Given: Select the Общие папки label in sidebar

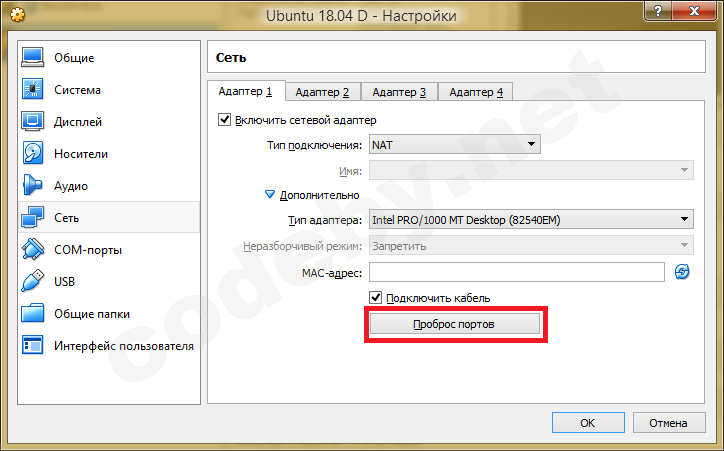Looking at the screenshot, I should pyautogui.click(x=92, y=314).
